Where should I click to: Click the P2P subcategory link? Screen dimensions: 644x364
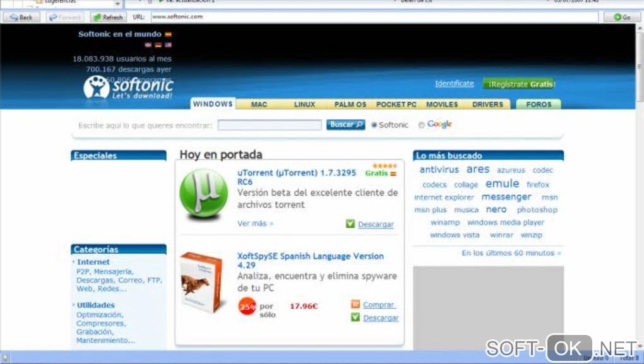pyautogui.click(x=83, y=272)
